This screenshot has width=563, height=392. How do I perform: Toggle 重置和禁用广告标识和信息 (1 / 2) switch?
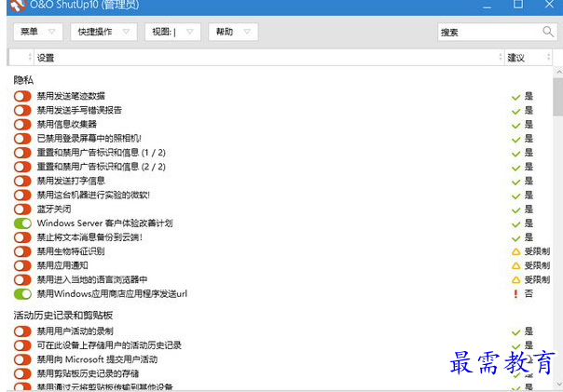pyautogui.click(x=22, y=153)
